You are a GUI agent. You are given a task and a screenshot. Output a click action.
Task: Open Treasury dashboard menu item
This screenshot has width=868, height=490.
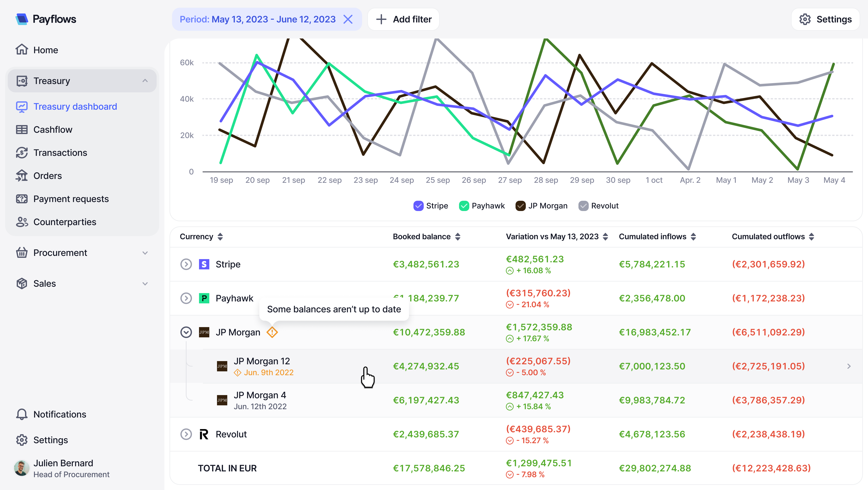click(82, 107)
